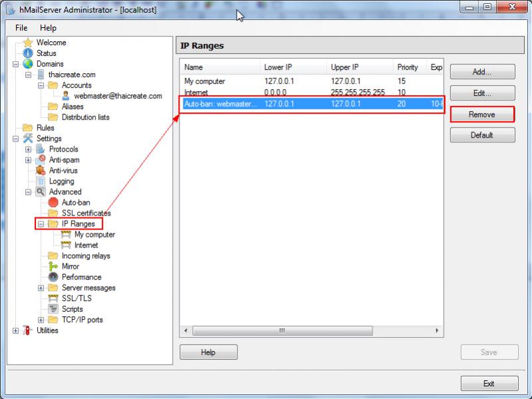Image resolution: width=532 pixels, height=399 pixels.
Task: Collapse the thaicreate.com domain node
Action: [x=29, y=74]
